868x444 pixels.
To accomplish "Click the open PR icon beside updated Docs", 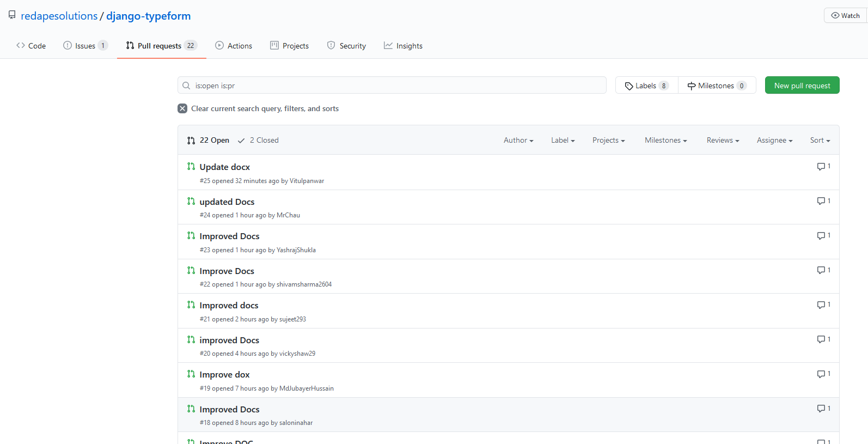I will pyautogui.click(x=191, y=201).
